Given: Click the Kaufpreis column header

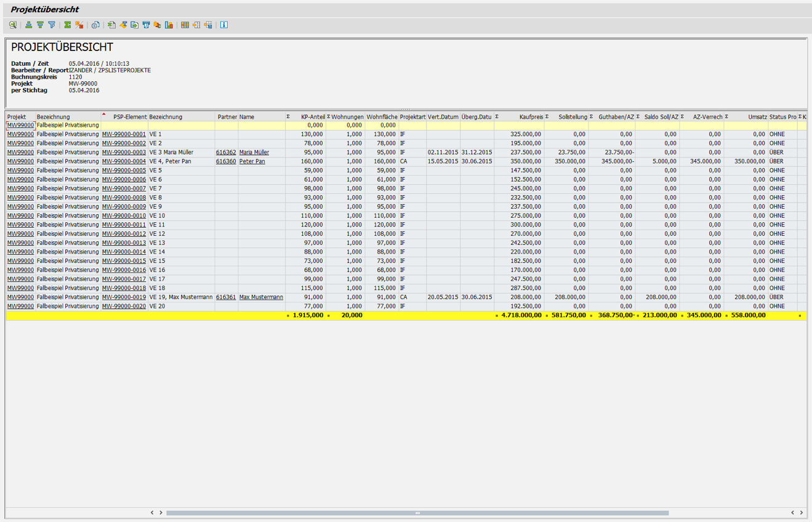Looking at the screenshot, I should [531, 117].
